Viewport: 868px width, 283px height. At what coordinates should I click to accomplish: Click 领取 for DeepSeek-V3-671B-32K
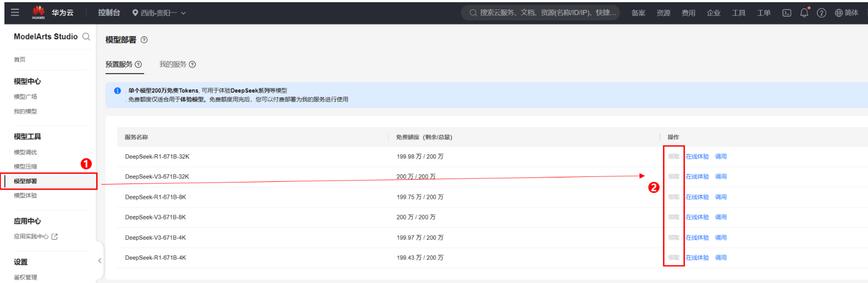pyautogui.click(x=674, y=177)
